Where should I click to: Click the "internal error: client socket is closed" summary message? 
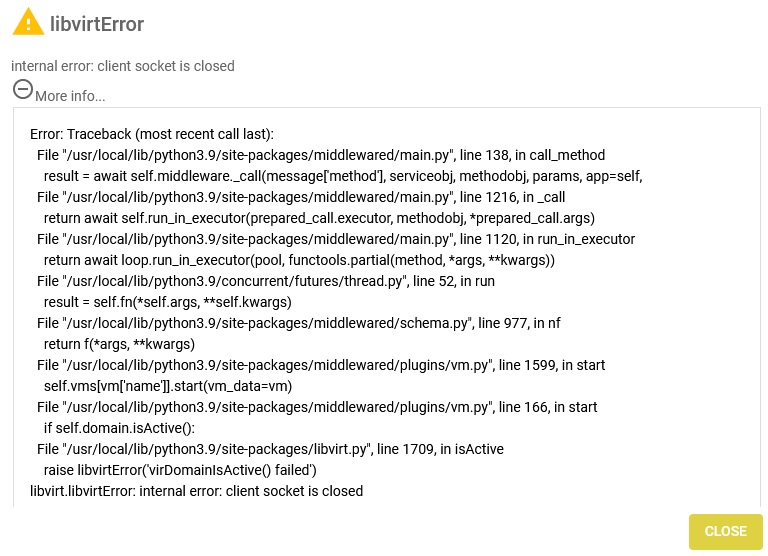[123, 66]
